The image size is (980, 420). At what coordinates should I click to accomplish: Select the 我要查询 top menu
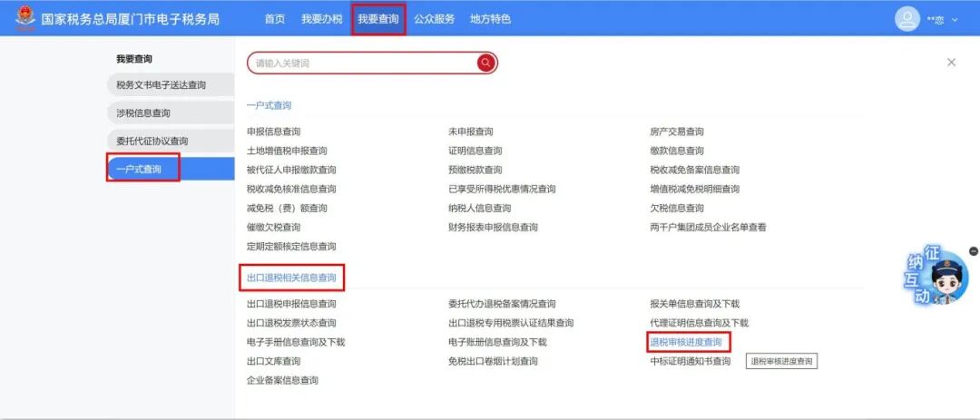point(378,19)
